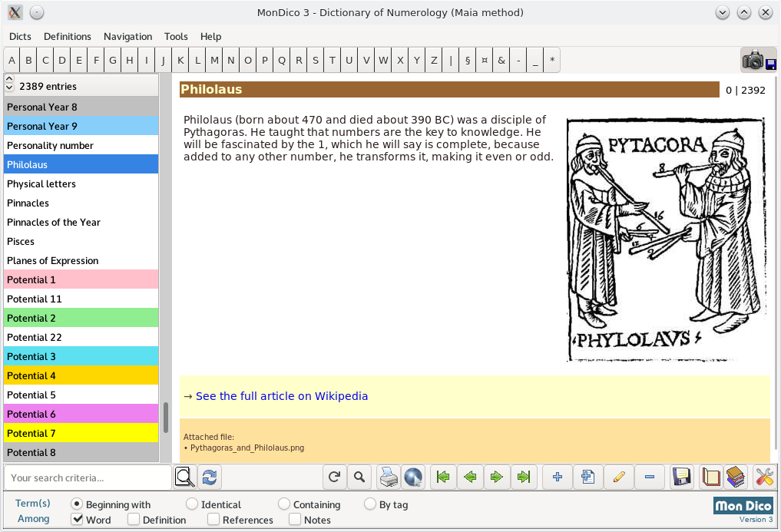Jump to last entry green arrow

pos(524,477)
